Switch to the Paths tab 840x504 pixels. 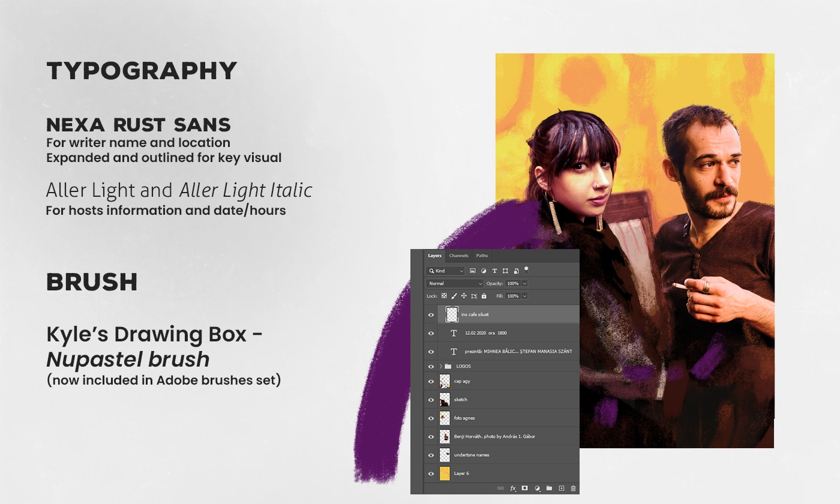(482, 256)
